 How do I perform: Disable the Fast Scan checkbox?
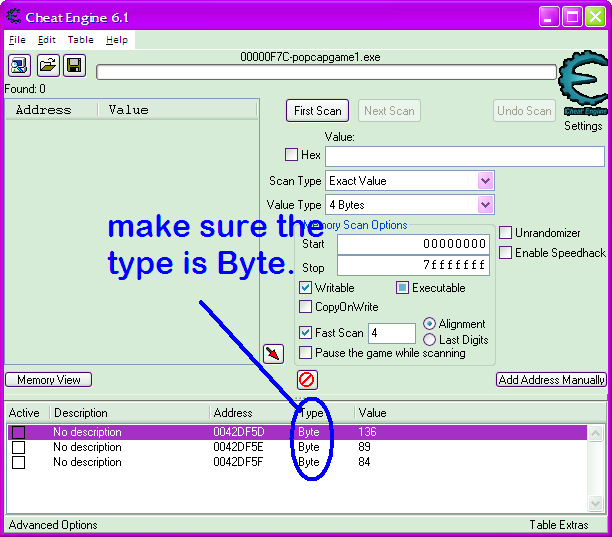point(305,333)
